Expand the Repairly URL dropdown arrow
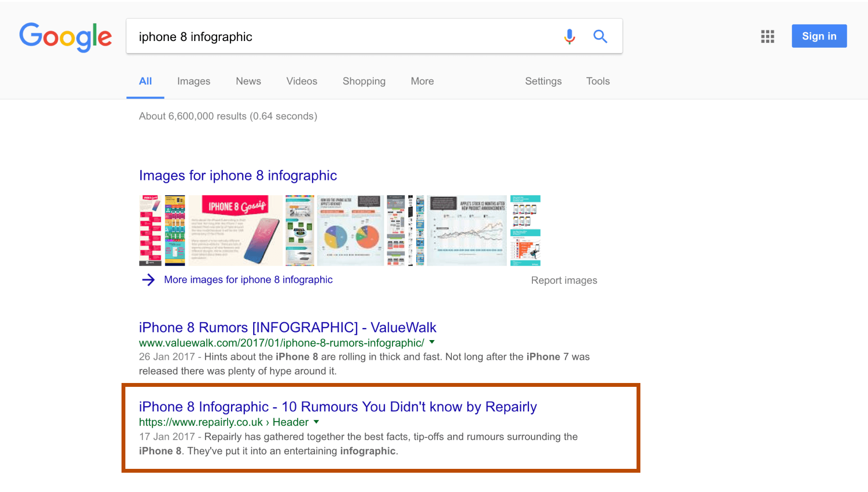This screenshot has height=492, width=868. [x=316, y=422]
